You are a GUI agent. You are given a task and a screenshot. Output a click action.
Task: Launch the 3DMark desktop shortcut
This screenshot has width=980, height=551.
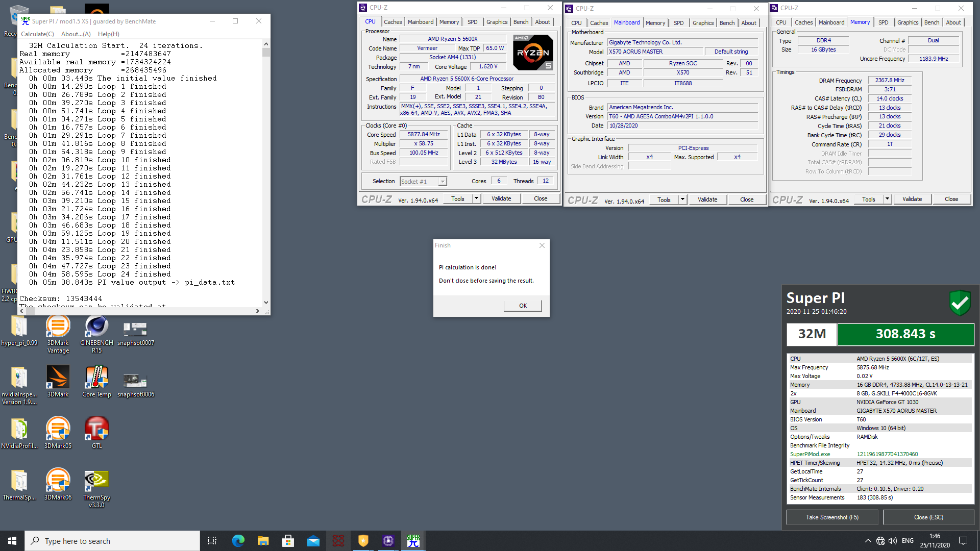click(58, 382)
